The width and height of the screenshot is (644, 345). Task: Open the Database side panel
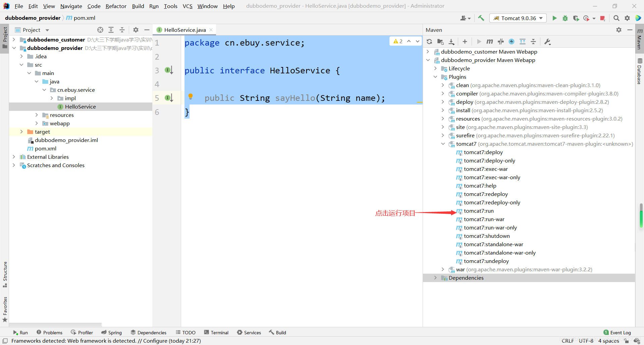pos(640,71)
